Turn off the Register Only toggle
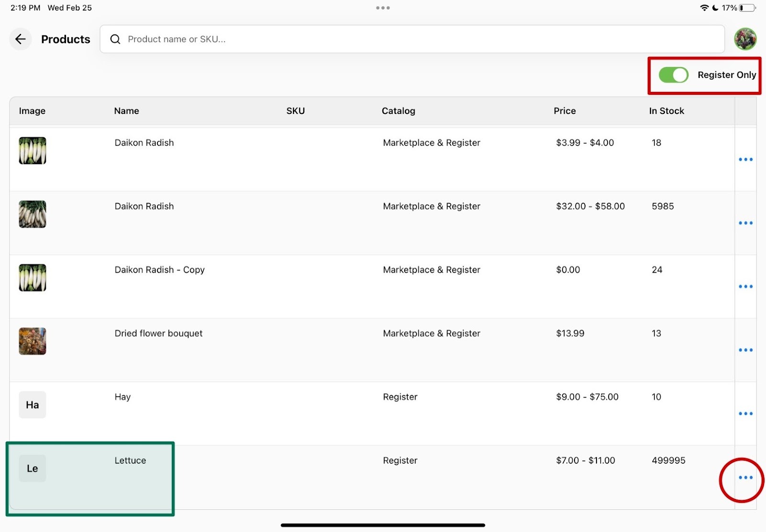This screenshot has height=532, width=766. pyautogui.click(x=673, y=75)
